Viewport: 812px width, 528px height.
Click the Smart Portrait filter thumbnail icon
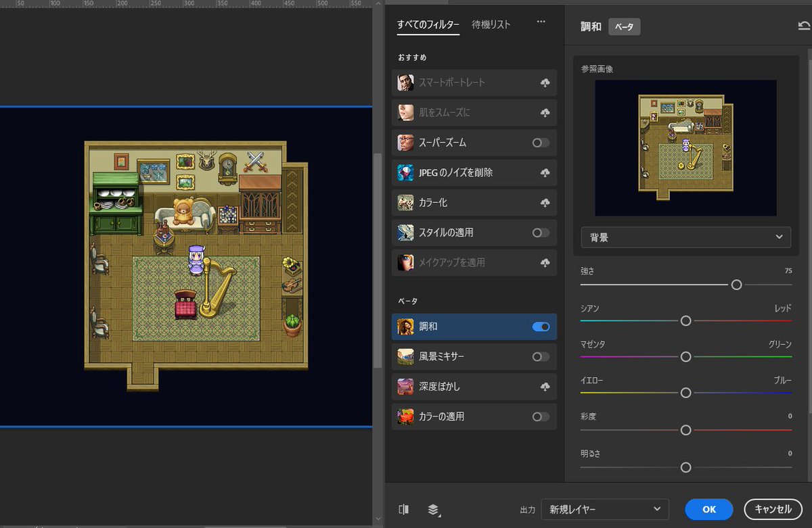pyautogui.click(x=405, y=82)
